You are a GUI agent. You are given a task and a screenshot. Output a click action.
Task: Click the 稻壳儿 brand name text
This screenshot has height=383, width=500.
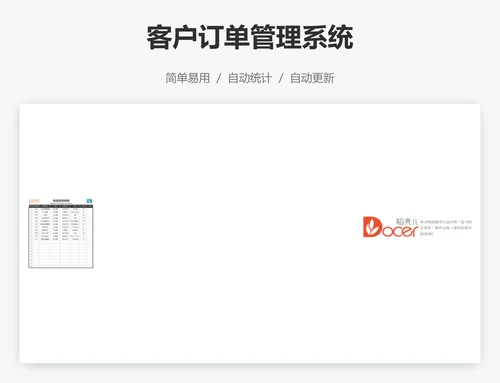point(407,221)
